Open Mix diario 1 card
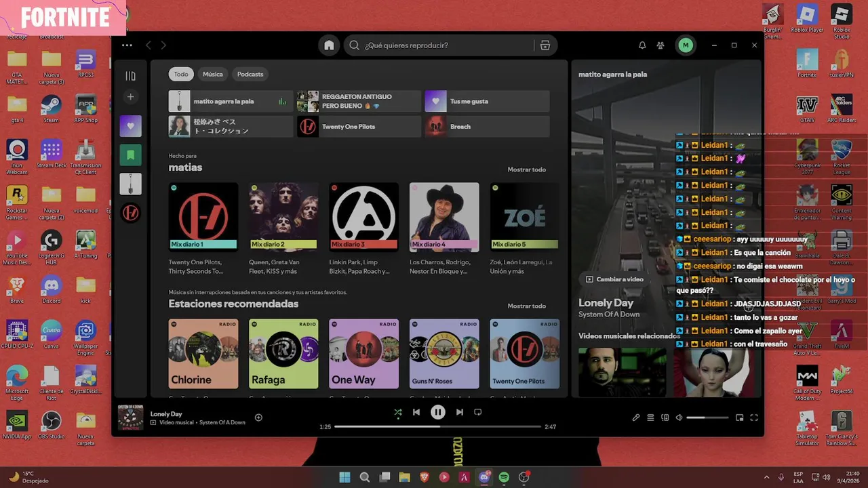 pos(203,228)
